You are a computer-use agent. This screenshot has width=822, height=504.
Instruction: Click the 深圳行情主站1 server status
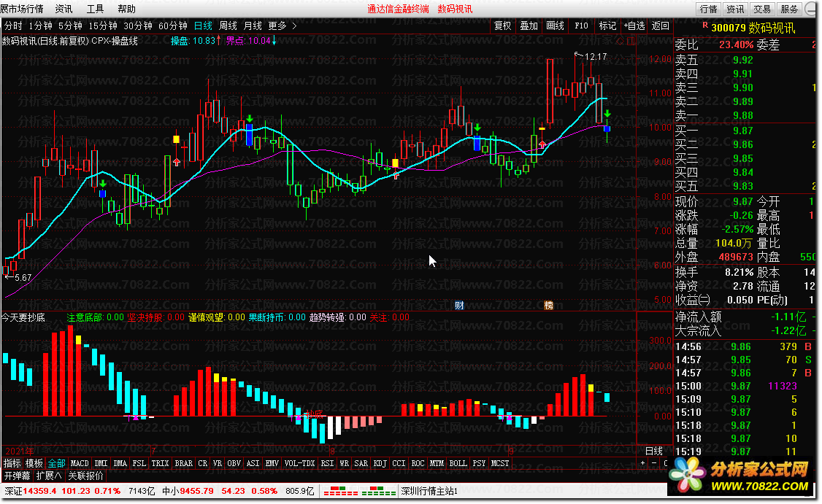[x=429, y=491]
